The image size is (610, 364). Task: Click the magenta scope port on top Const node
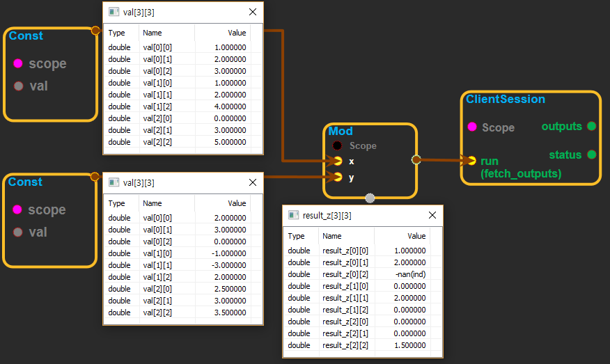(x=18, y=64)
